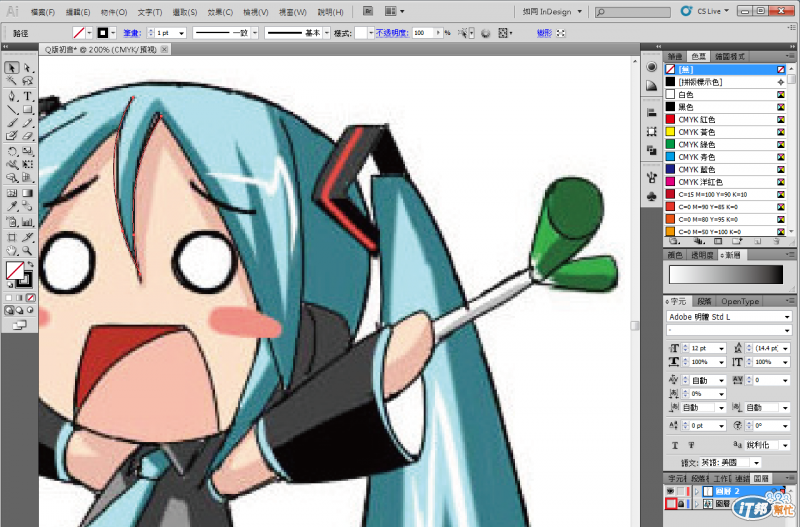This screenshot has height=527, width=800.
Task: Select the Rotate tool
Action: (x=12, y=152)
